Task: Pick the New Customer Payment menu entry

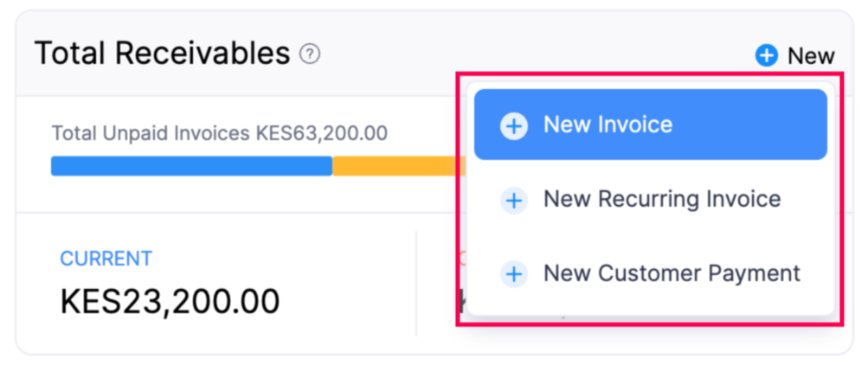Action: pyautogui.click(x=672, y=273)
